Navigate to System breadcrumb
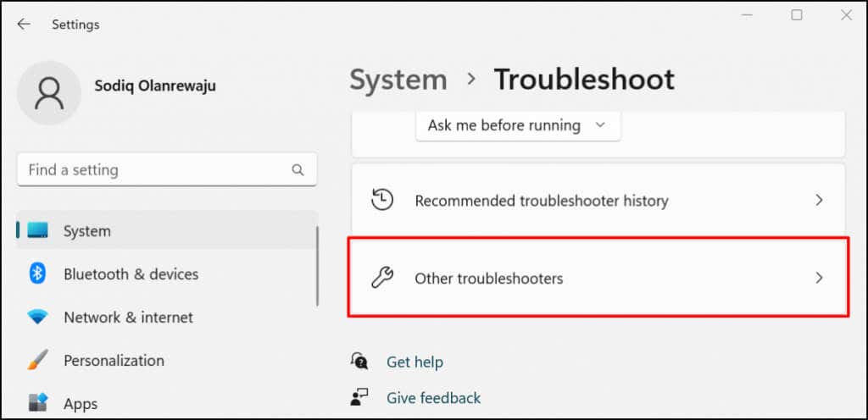 pyautogui.click(x=398, y=80)
